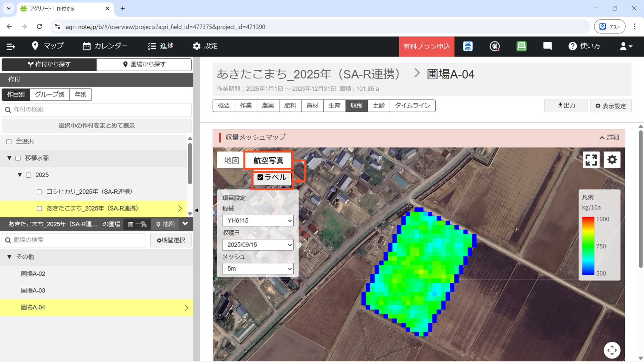644x362 pixels.
Task: Focus the 作付の検索 search field
Action: click(x=97, y=110)
